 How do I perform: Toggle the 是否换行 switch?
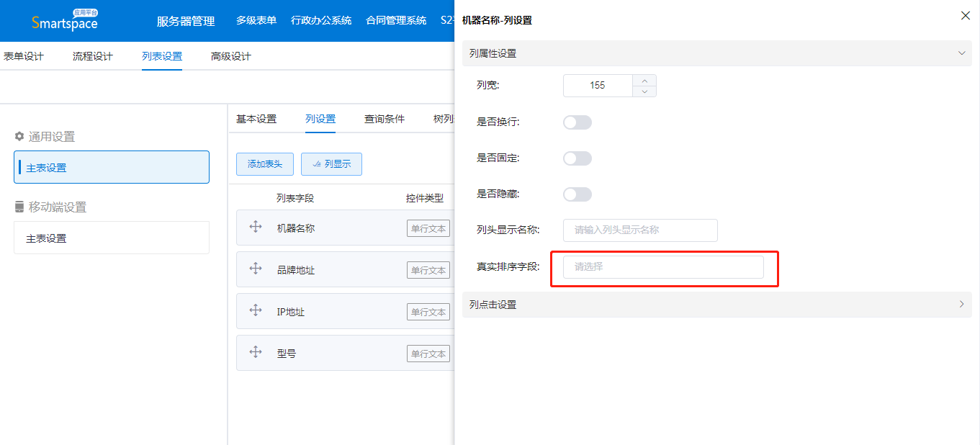pyautogui.click(x=577, y=122)
